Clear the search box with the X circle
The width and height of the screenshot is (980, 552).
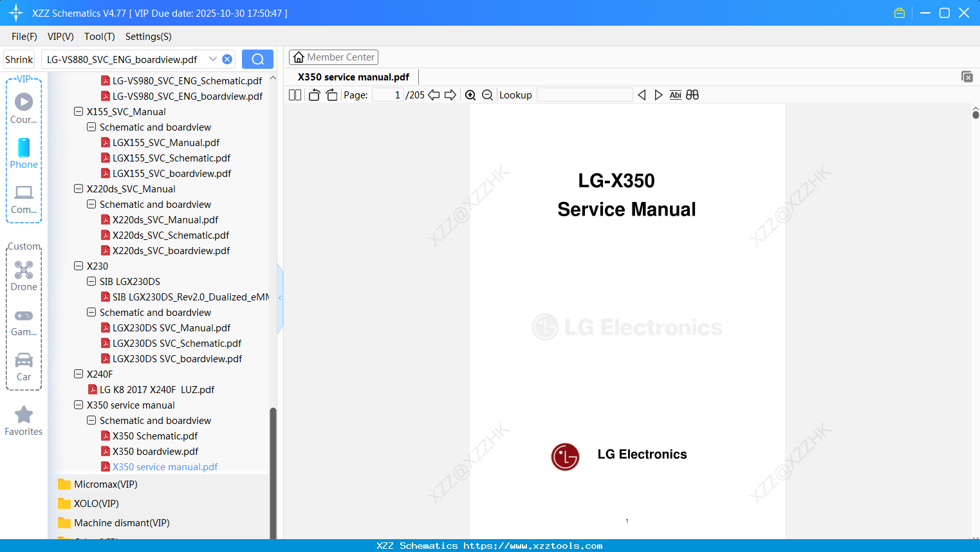click(x=227, y=59)
